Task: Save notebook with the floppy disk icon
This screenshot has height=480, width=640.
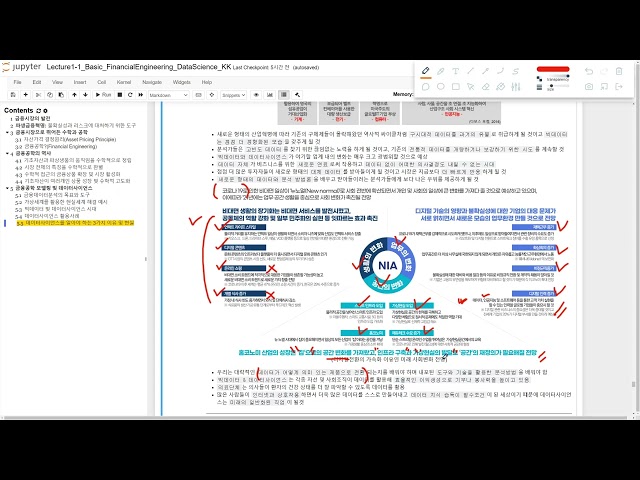Action: click(13, 95)
